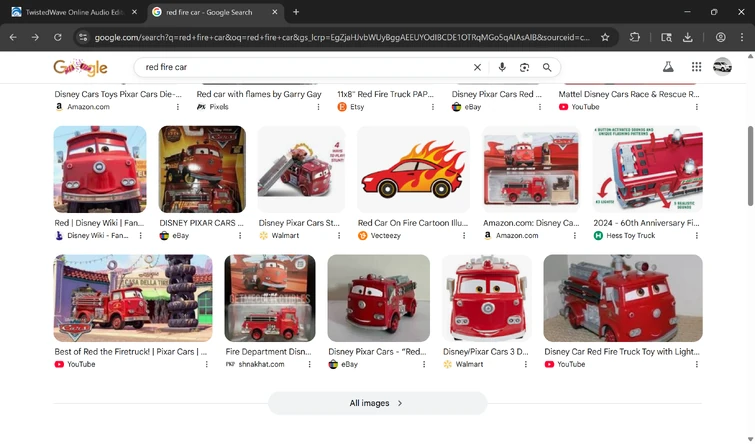
Task: Open Google account avatar
Action: [722, 67]
